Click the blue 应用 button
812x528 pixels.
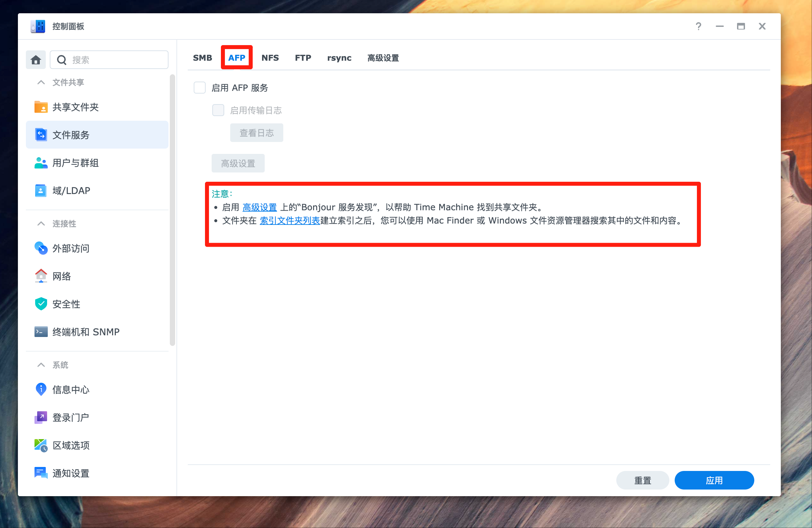714,480
